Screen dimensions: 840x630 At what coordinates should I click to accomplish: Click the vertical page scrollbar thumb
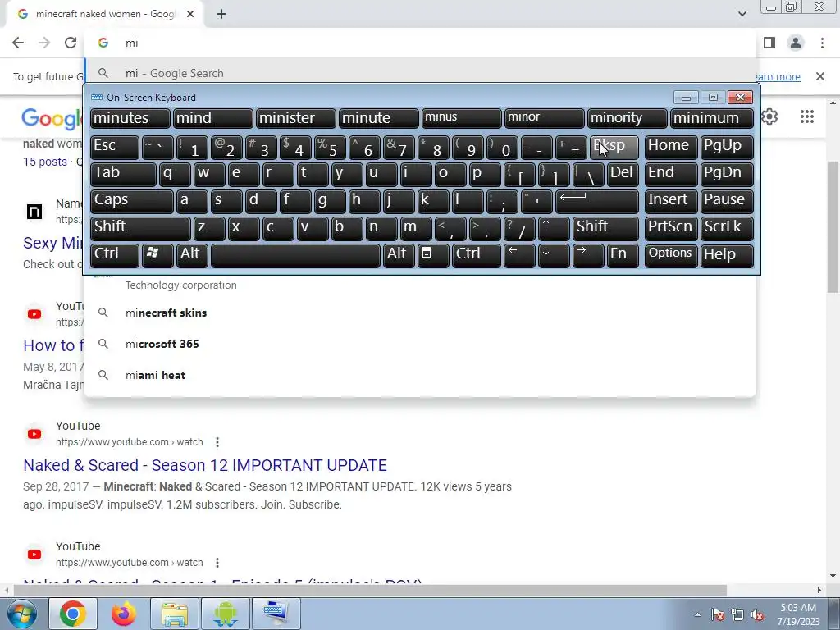click(x=833, y=226)
